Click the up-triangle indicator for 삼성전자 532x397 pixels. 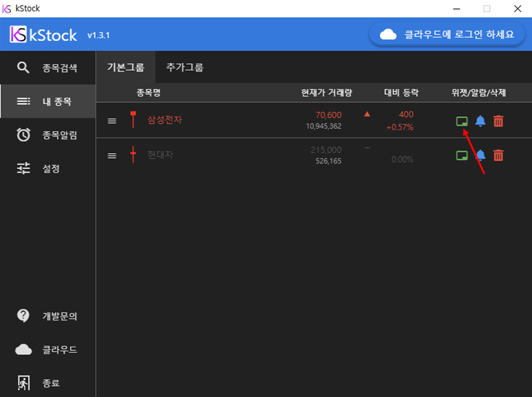(367, 114)
